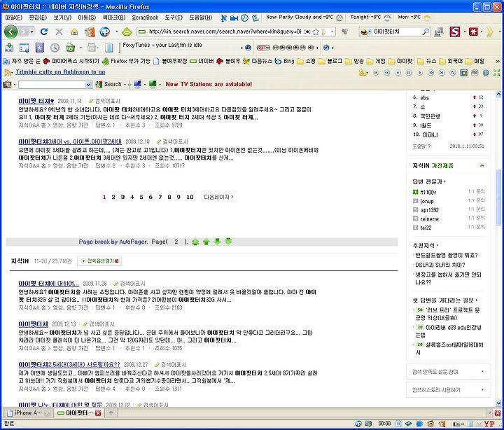504x430 pixels.
Task: Bookmark this page with the star in the address bar
Action: 316,32
